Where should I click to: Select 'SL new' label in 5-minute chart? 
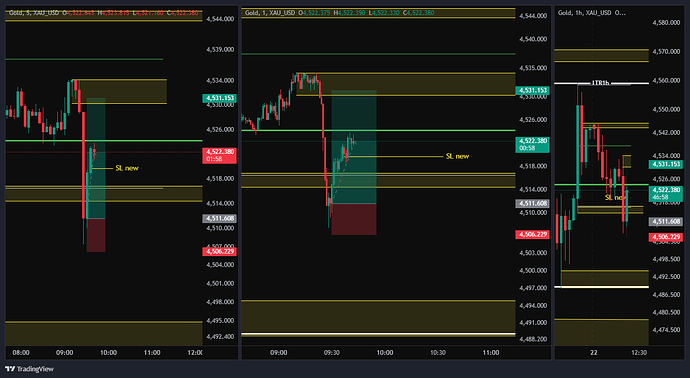coord(127,168)
